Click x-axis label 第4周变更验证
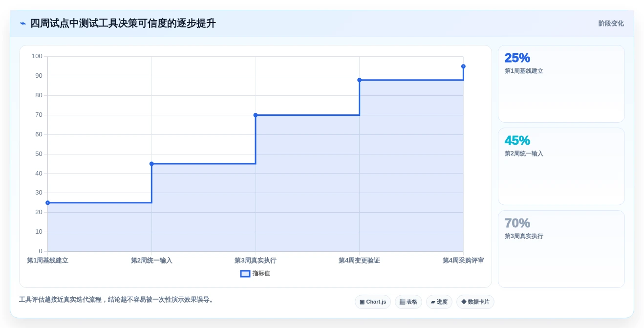644x328 pixels. tap(359, 261)
